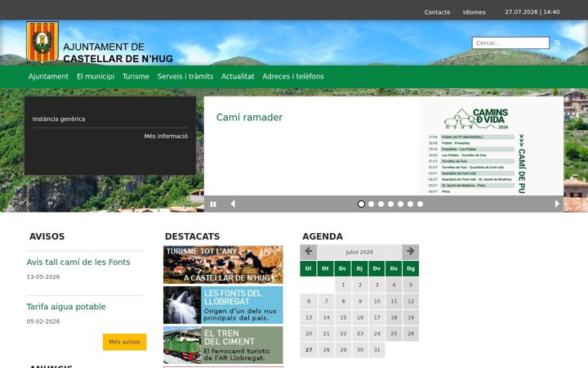
Task: Go to previous slide in carousel
Action: tap(233, 204)
